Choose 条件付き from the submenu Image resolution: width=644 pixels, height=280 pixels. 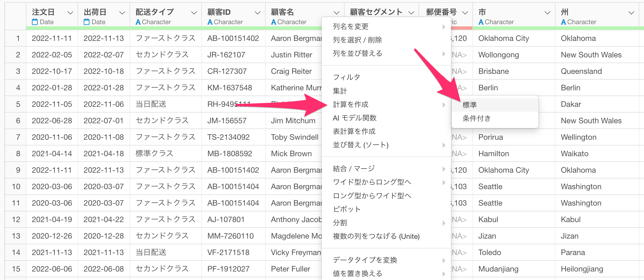[x=477, y=119]
